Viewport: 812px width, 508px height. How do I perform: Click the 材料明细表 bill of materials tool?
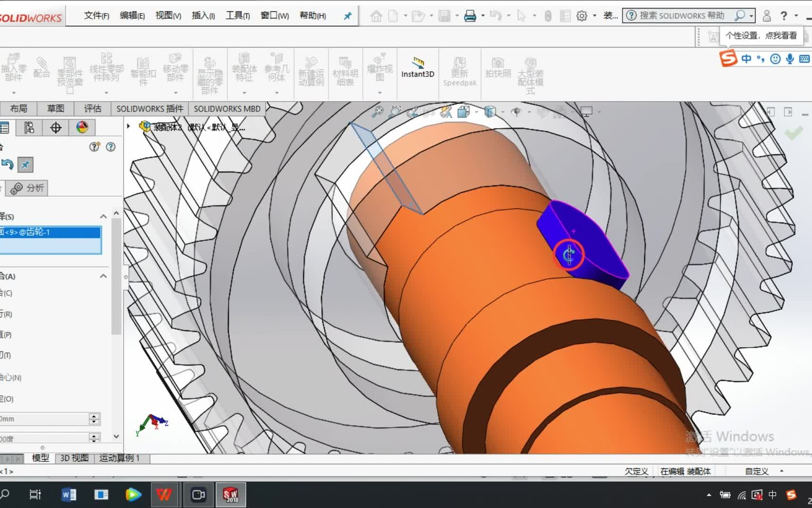[345, 71]
